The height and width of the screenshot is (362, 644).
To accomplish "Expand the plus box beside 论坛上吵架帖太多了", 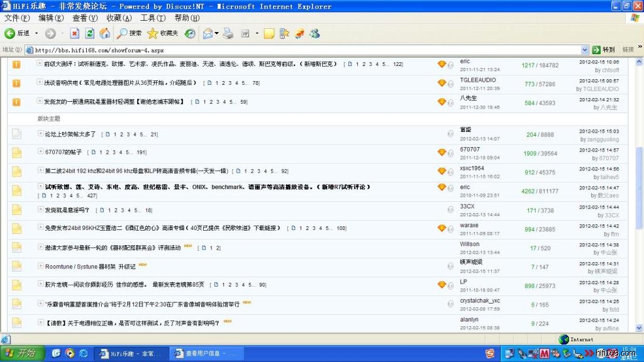I will click(40, 134).
